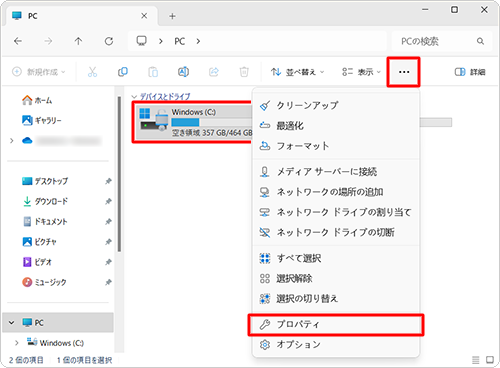Click chevron before PC in address bar
Viewport: 500px width, 368px height.
coord(161,41)
